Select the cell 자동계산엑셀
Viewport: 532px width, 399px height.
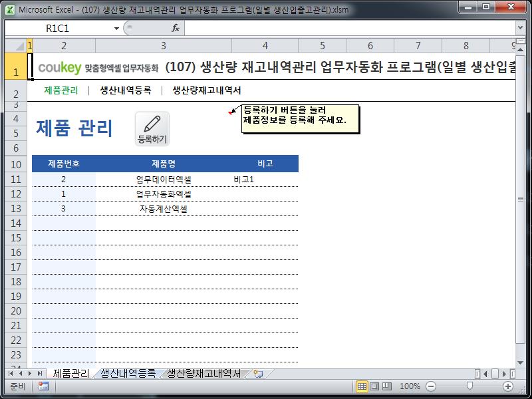point(164,209)
